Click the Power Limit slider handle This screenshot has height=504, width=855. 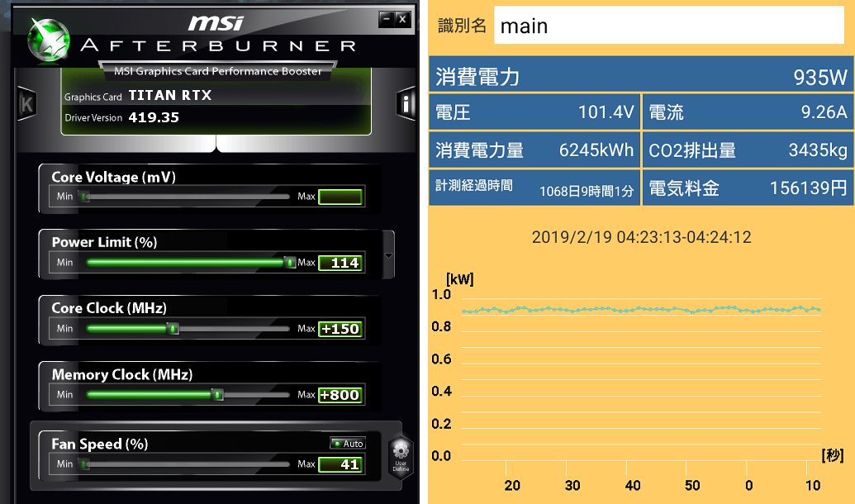tap(290, 263)
